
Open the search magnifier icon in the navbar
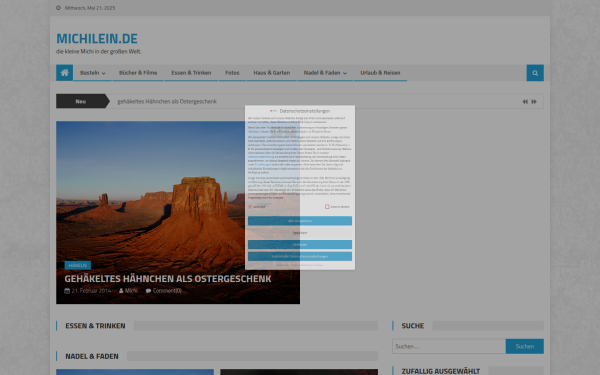click(535, 73)
